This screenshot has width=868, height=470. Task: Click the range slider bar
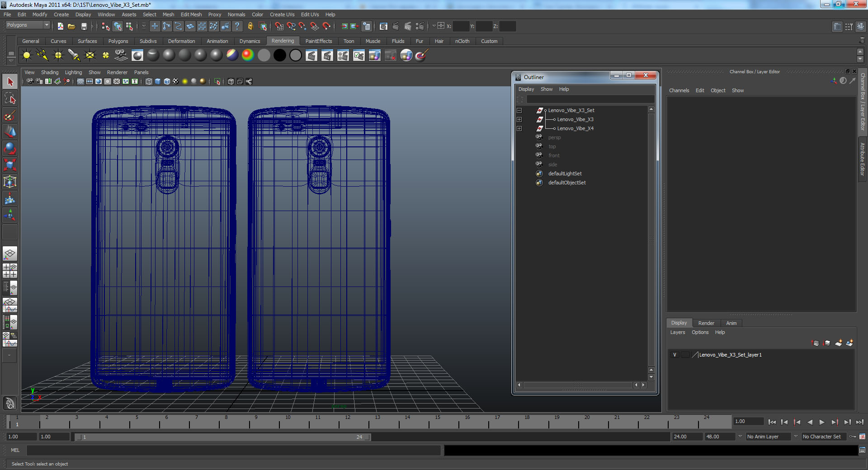point(222,437)
